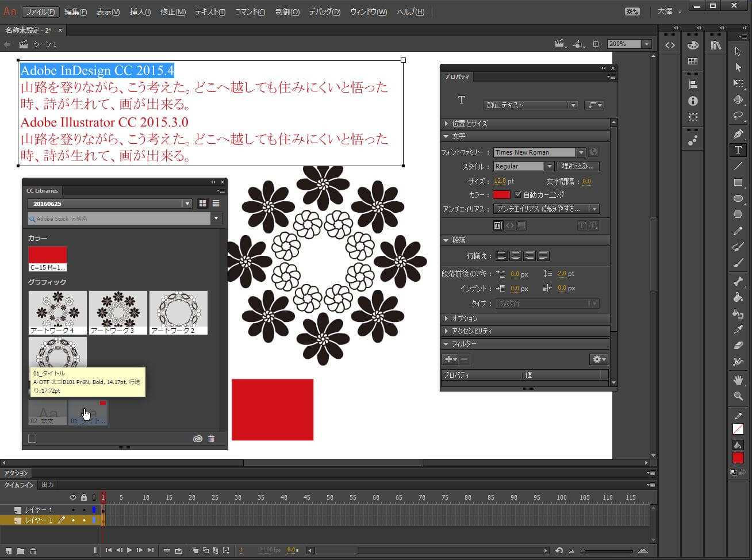Viewport: 752px width, 560px height.
Task: Switch CC Libraries to list view
Action: (216, 204)
